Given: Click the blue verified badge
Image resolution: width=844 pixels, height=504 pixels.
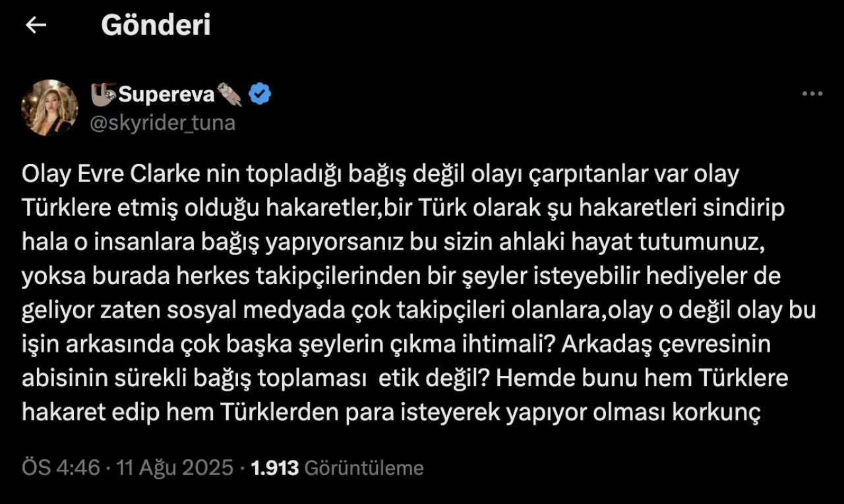Looking at the screenshot, I should click(259, 95).
